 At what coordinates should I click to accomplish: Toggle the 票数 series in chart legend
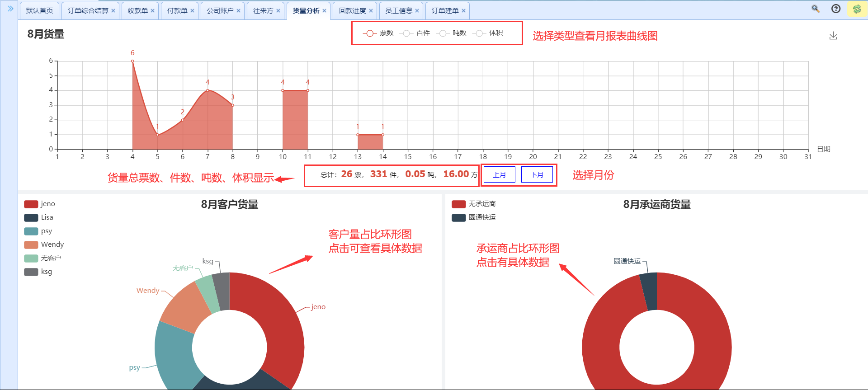378,33
